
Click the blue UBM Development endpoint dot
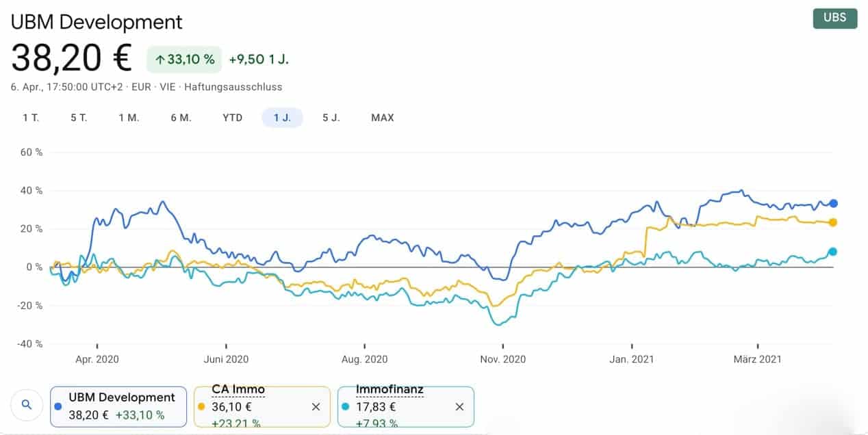(x=833, y=203)
